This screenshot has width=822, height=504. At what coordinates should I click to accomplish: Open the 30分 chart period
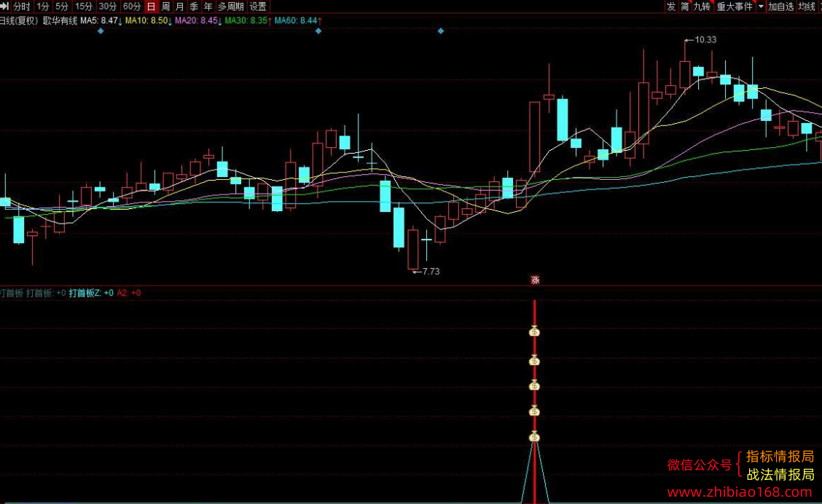click(107, 7)
